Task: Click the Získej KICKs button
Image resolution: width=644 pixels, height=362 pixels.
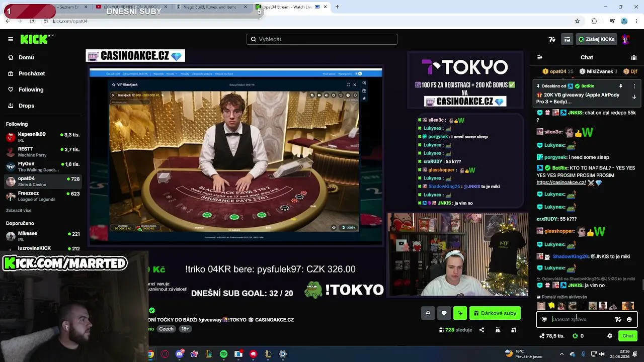Action: 596,39
